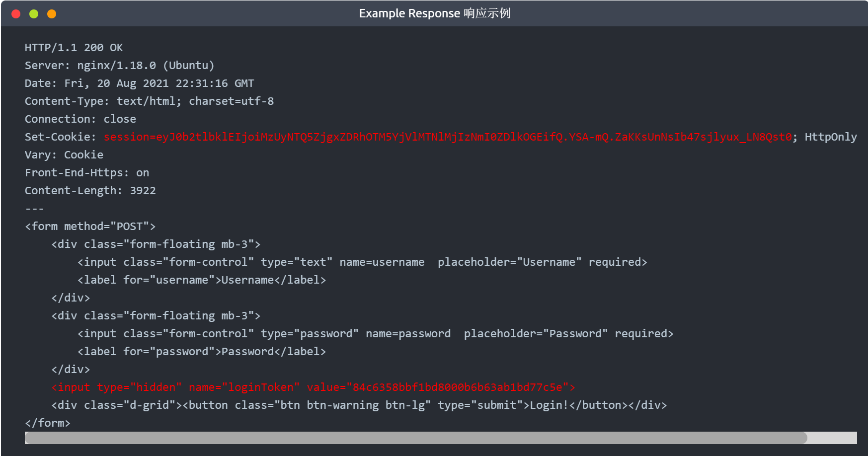Click the "Vary: Cookie" header line
Screen dimensions: 868x456
coord(64,155)
